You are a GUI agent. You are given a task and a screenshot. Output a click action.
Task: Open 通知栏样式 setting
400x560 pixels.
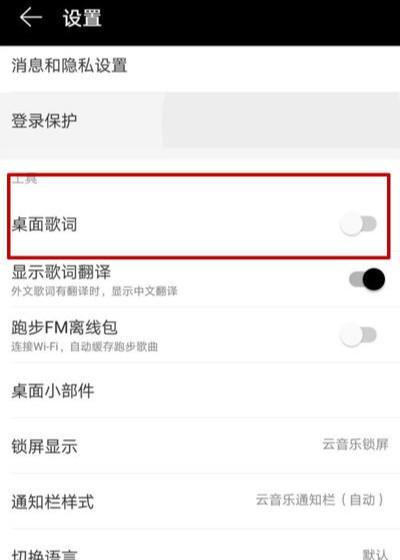point(200,501)
